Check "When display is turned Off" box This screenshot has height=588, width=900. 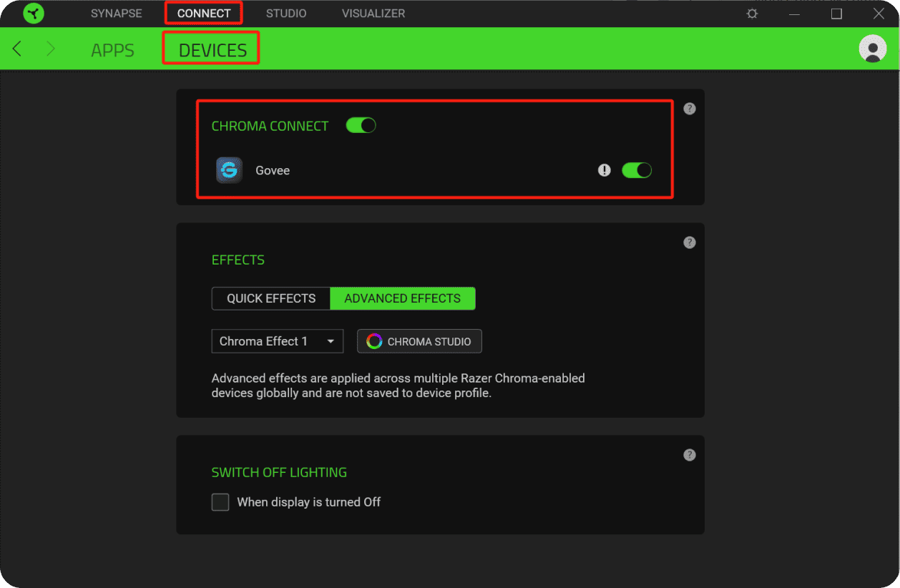tap(220, 502)
